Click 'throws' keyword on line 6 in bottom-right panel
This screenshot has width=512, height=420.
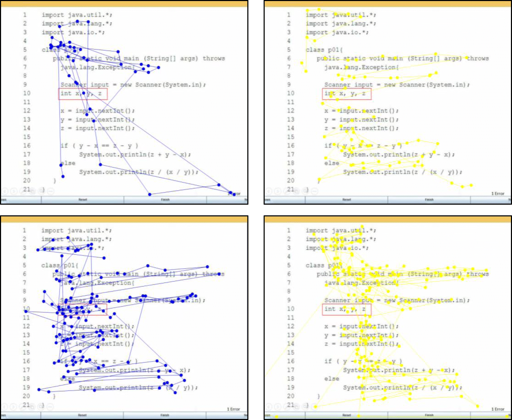(x=478, y=274)
